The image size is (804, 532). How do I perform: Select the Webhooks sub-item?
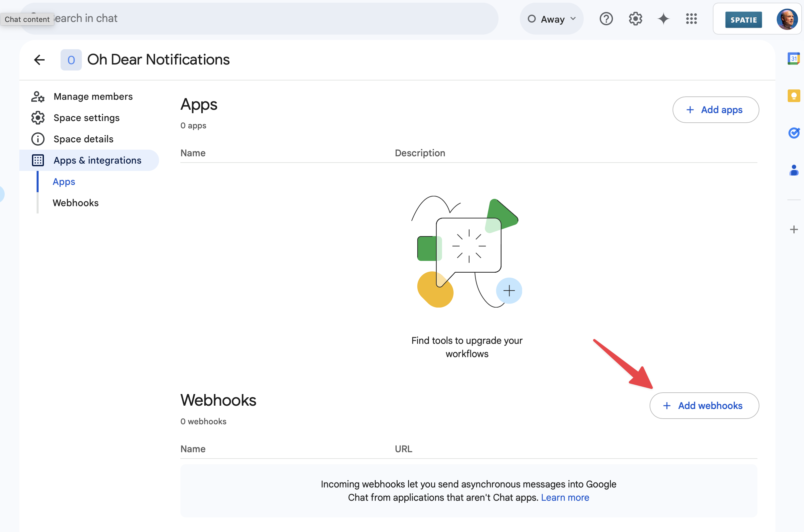(75, 203)
